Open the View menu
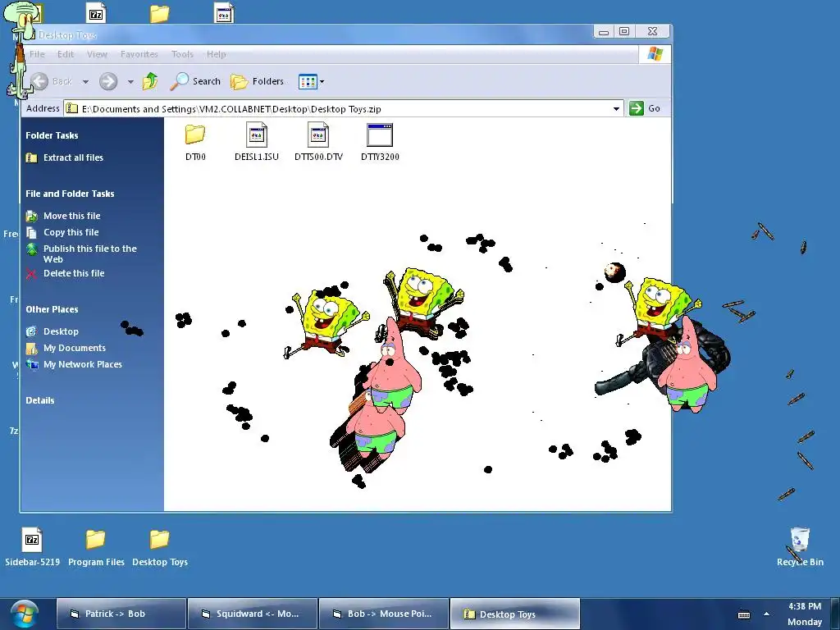 (97, 54)
